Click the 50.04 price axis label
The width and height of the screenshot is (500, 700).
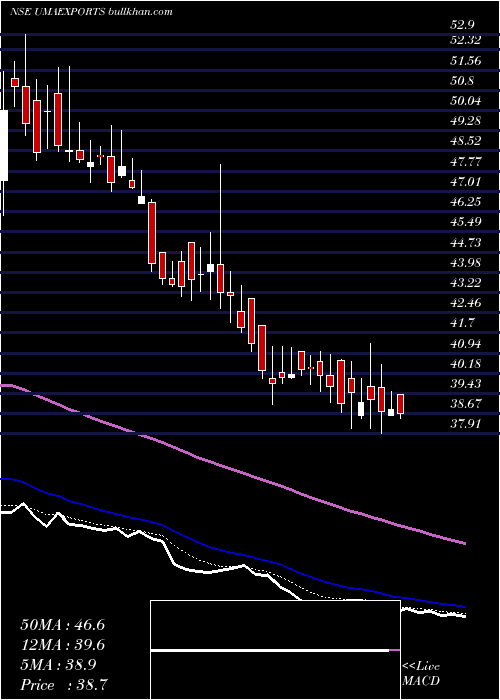pyautogui.click(x=465, y=101)
